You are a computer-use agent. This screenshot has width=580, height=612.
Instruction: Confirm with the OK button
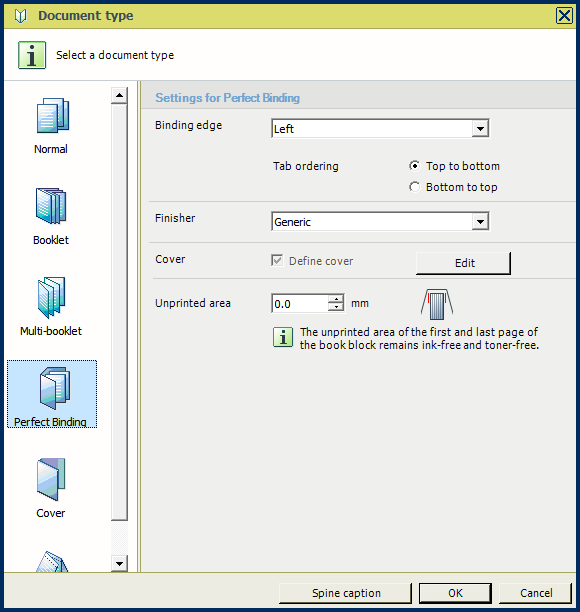pos(455,593)
